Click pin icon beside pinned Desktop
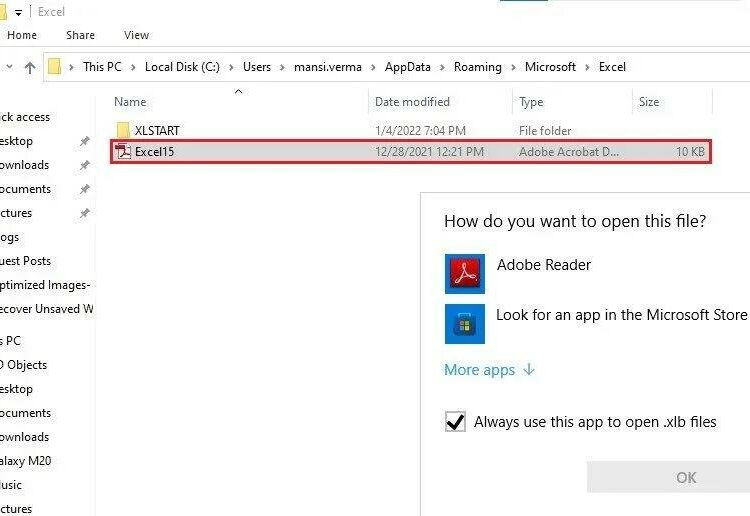 85,141
